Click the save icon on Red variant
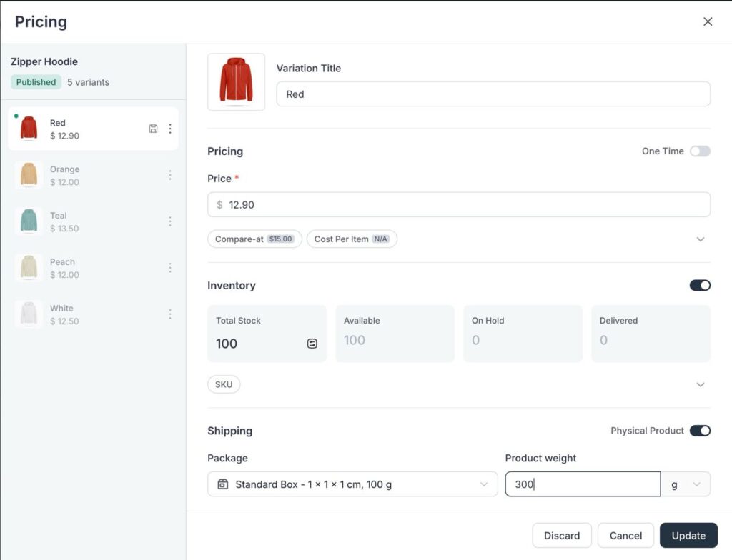This screenshot has width=732, height=560. (153, 129)
